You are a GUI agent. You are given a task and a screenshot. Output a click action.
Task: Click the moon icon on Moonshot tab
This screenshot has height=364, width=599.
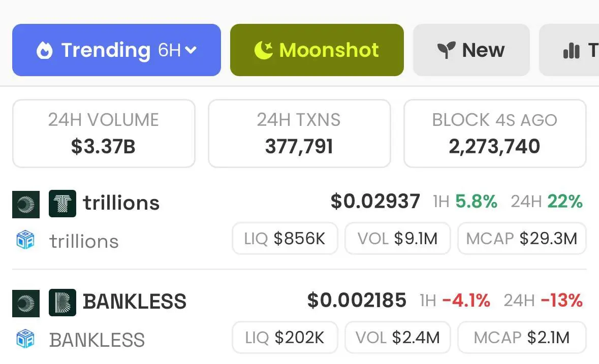(264, 50)
